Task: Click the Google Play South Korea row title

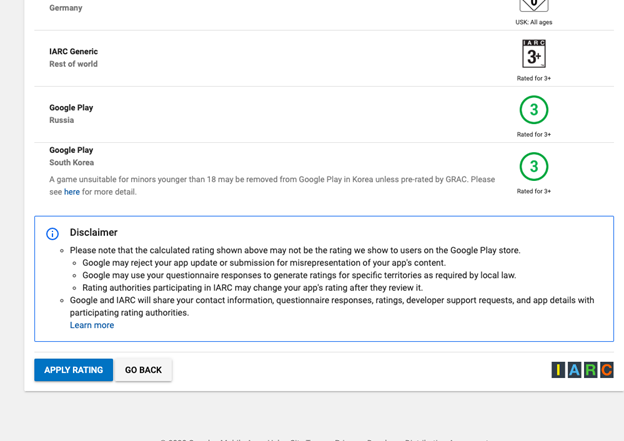Action: click(71, 150)
